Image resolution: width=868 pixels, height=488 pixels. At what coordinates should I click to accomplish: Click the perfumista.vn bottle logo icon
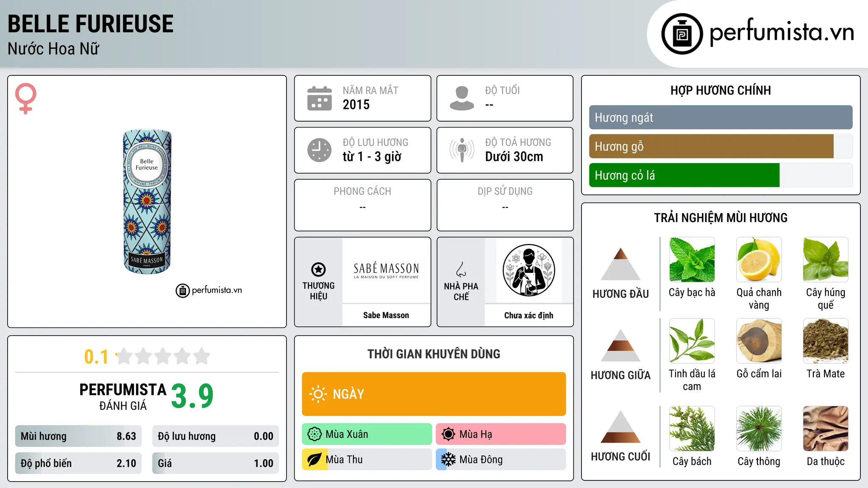(682, 34)
